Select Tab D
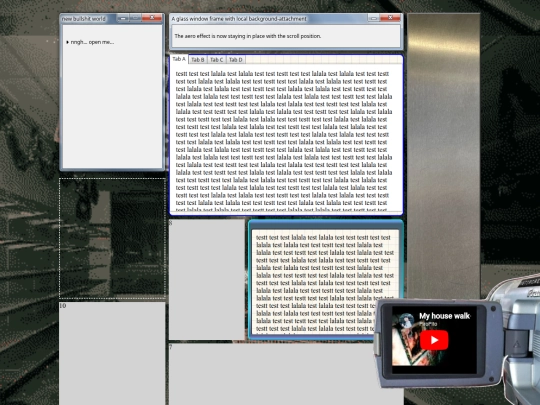Screen dimensions: 540x405 click(x=236, y=60)
